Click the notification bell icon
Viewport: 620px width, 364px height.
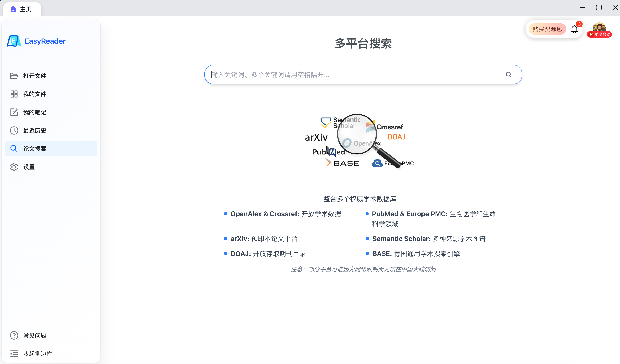coord(574,29)
